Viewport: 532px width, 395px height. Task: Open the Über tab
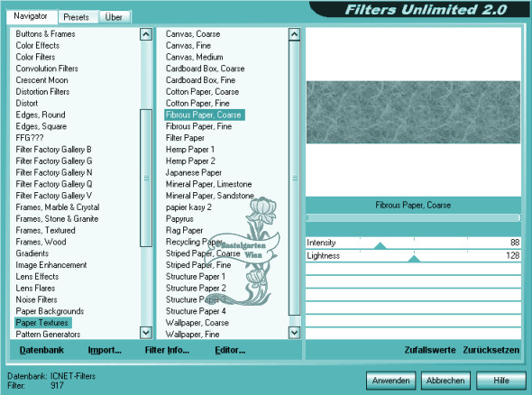point(114,17)
